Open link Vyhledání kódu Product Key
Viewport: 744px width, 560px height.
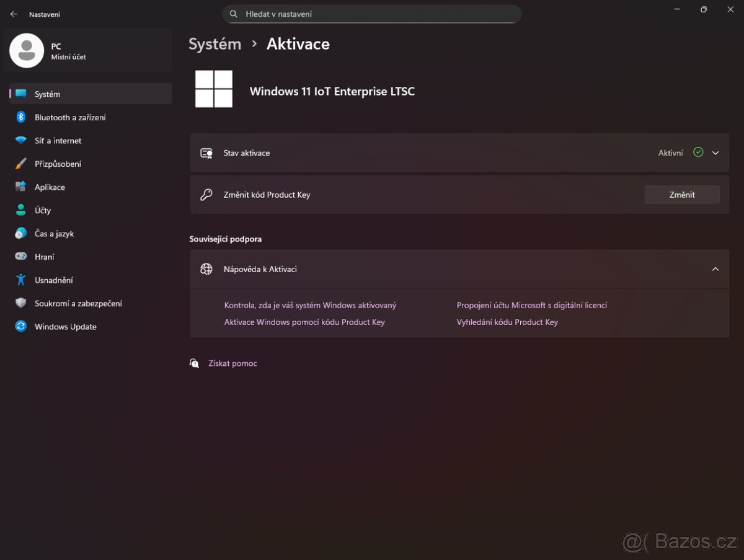point(507,322)
